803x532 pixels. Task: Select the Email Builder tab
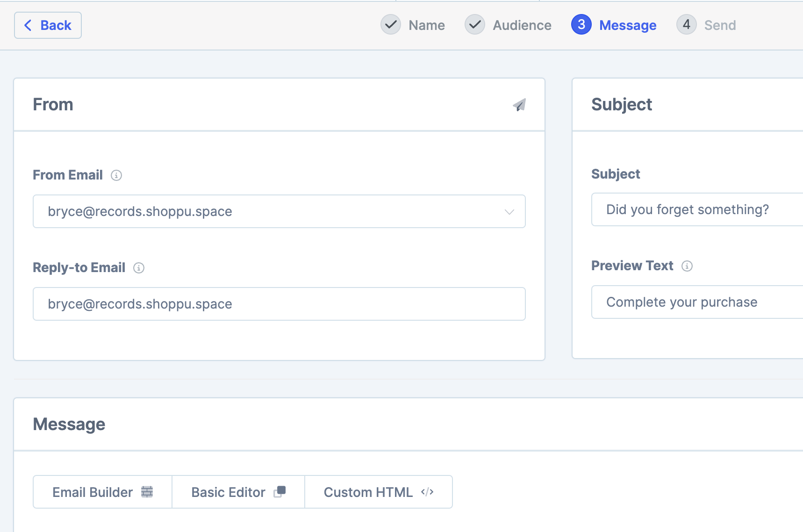[x=102, y=492]
